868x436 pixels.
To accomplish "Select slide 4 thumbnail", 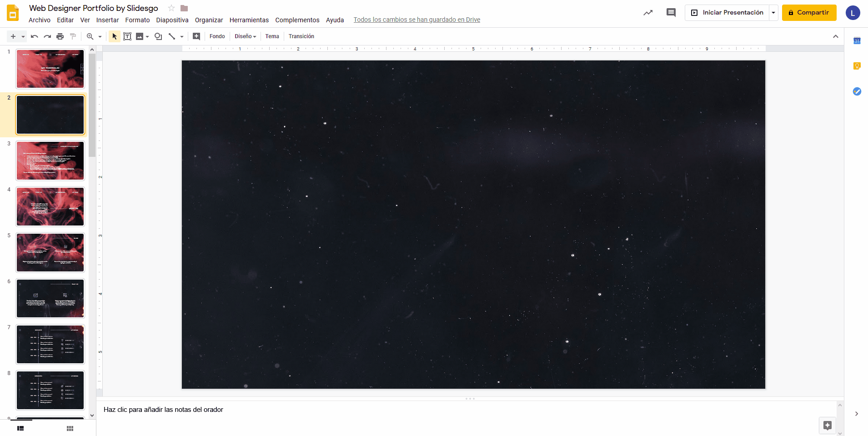I will [x=50, y=207].
